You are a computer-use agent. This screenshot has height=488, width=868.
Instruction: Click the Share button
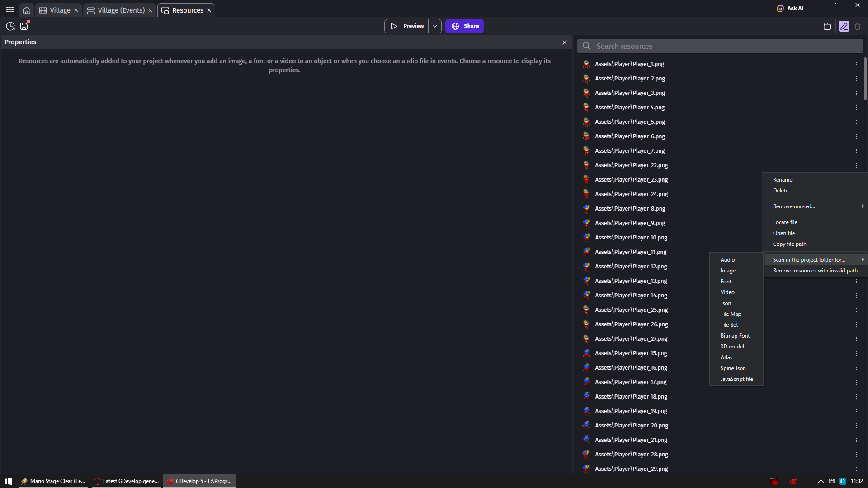click(464, 26)
